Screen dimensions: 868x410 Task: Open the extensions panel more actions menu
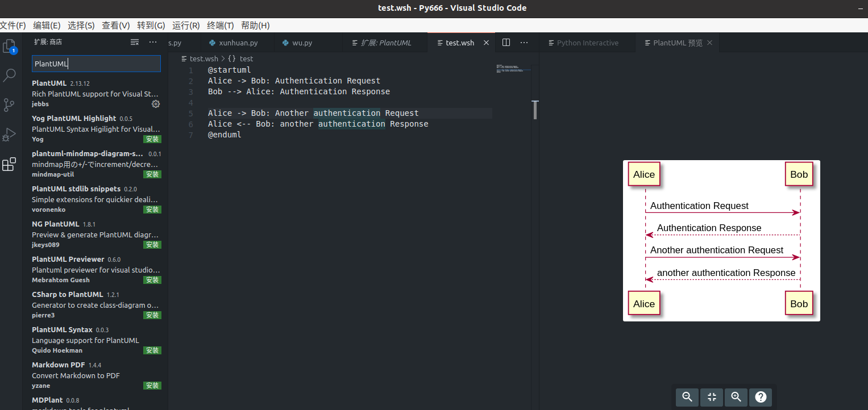(x=152, y=41)
